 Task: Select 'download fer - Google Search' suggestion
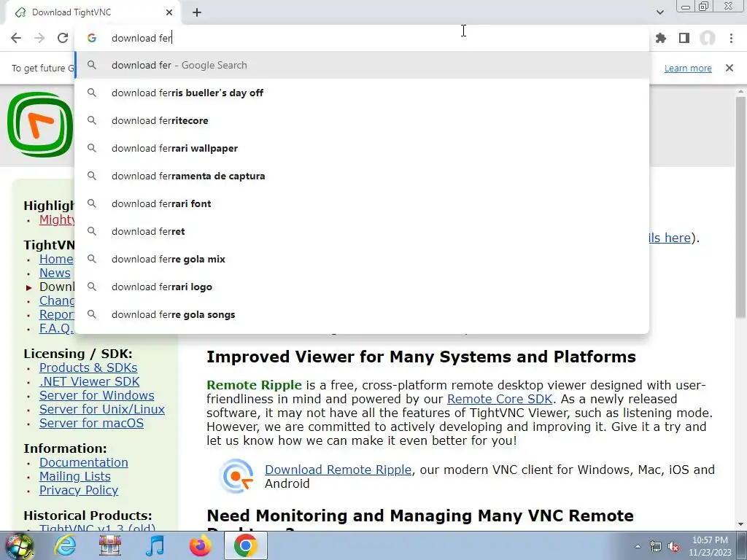click(x=362, y=65)
